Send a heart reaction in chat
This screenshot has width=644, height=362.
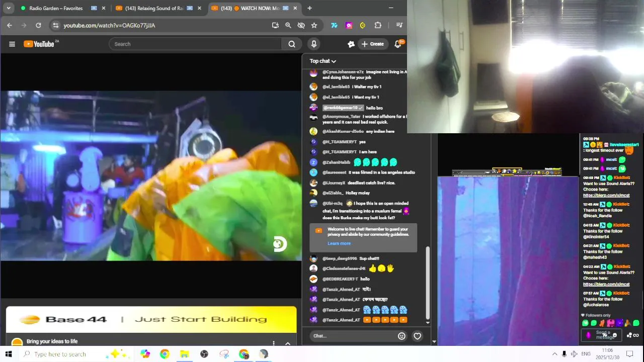[417, 336]
